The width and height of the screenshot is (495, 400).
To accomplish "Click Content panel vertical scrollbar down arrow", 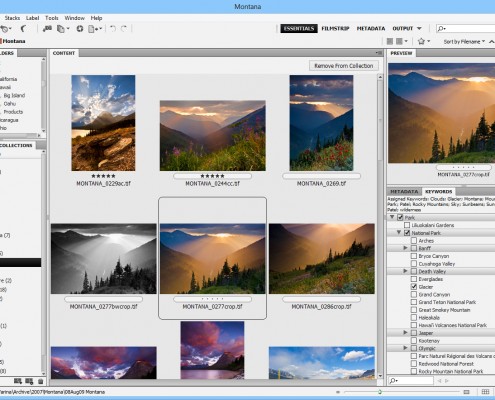I will (x=380, y=376).
